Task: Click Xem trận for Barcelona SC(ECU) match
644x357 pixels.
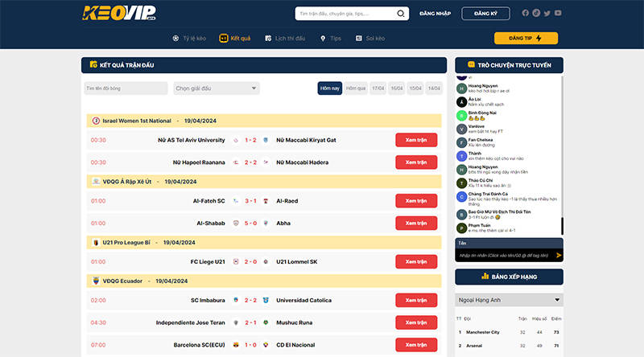Action: coord(416,345)
